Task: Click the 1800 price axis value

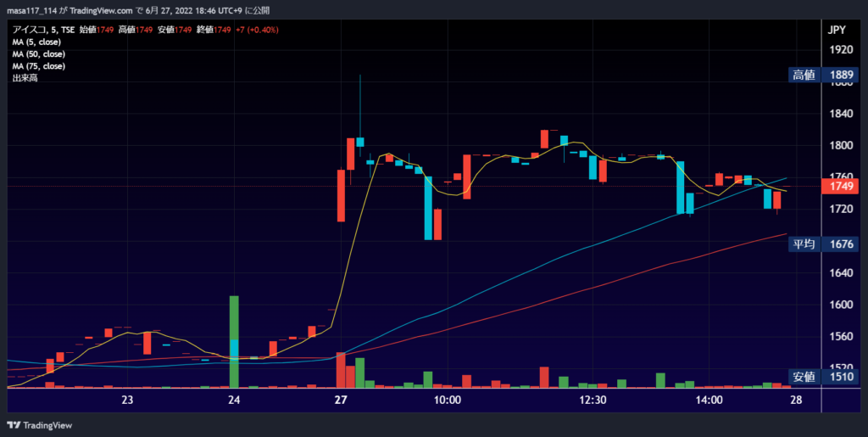Action: (841, 146)
